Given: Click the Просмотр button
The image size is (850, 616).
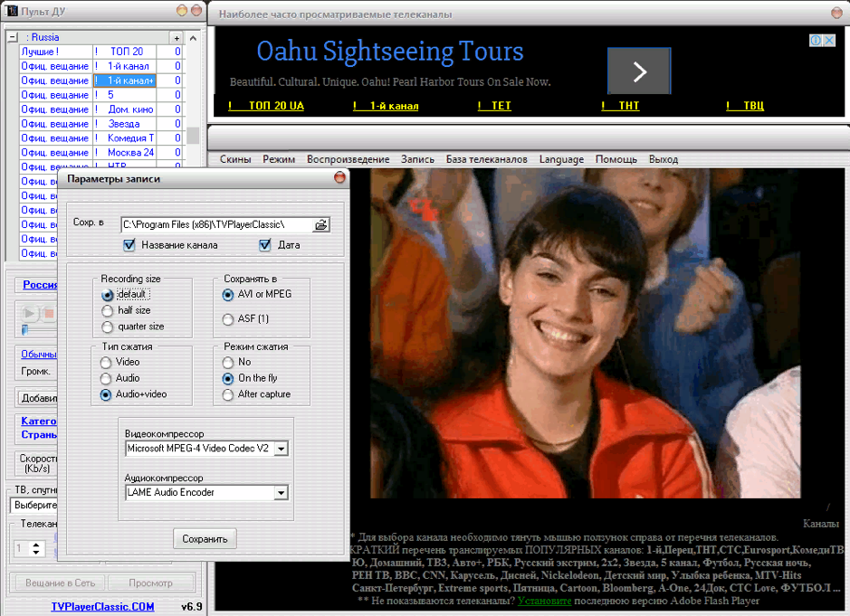Looking at the screenshot, I should click(x=151, y=583).
